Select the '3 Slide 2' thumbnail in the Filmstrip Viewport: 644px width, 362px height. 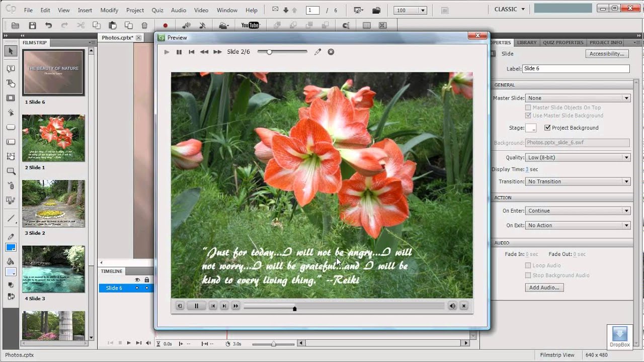pos(53,204)
